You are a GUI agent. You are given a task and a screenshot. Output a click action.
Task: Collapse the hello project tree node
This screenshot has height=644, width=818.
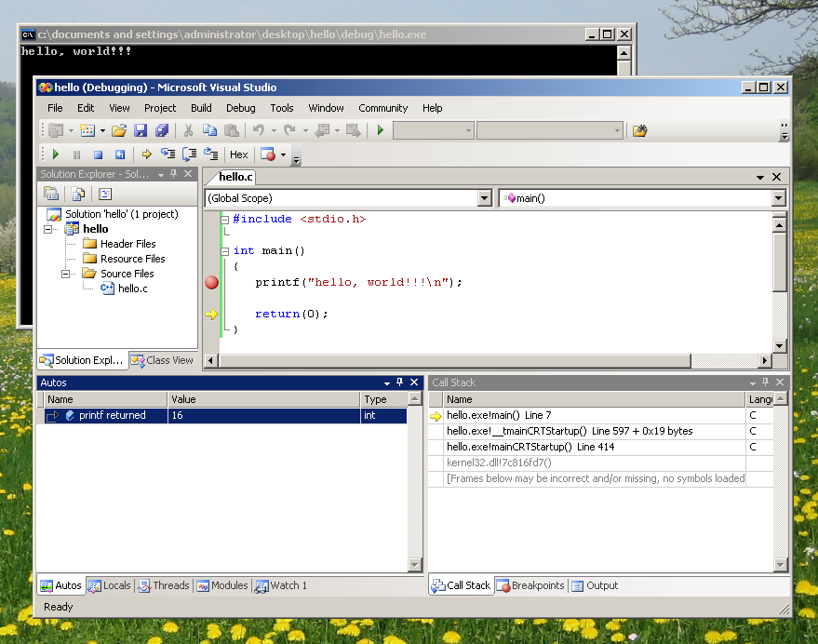(48, 229)
